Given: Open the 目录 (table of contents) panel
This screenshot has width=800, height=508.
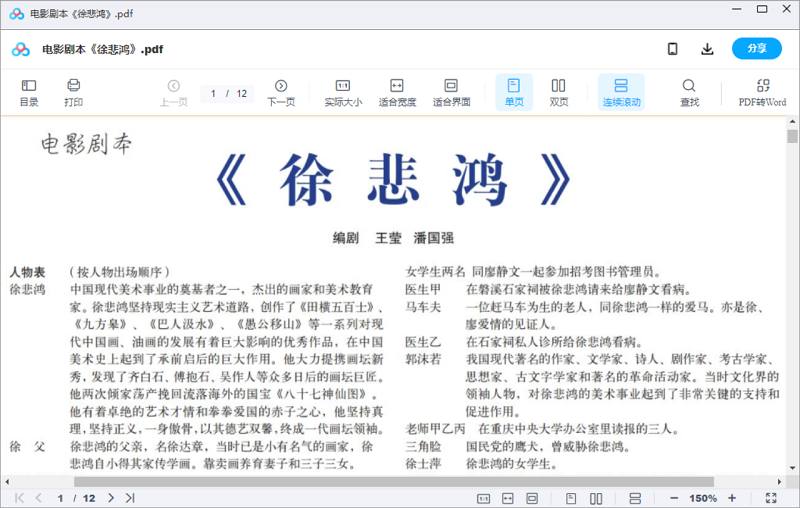Looking at the screenshot, I should pos(29,92).
